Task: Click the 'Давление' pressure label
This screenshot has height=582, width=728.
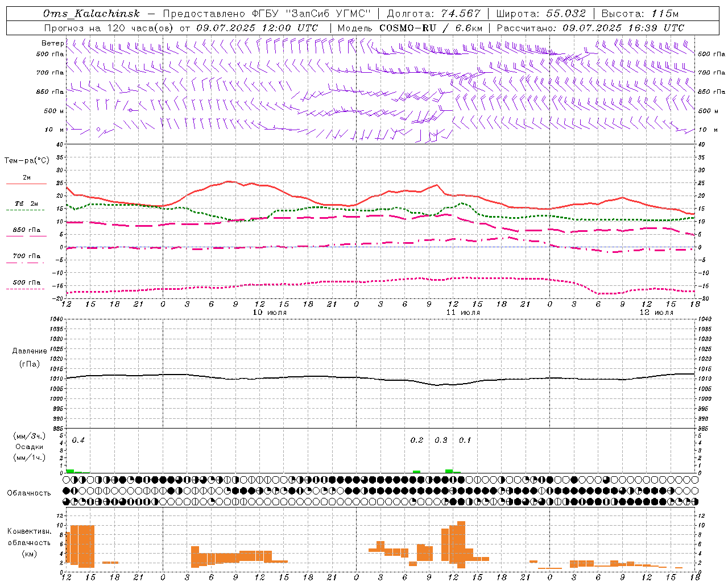Action: [x=30, y=351]
